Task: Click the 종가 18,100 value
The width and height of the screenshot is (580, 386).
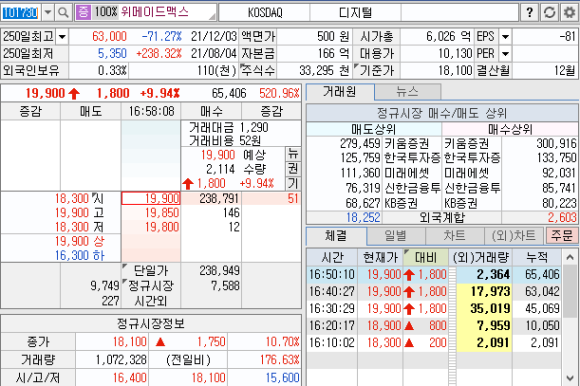Action: point(129,342)
